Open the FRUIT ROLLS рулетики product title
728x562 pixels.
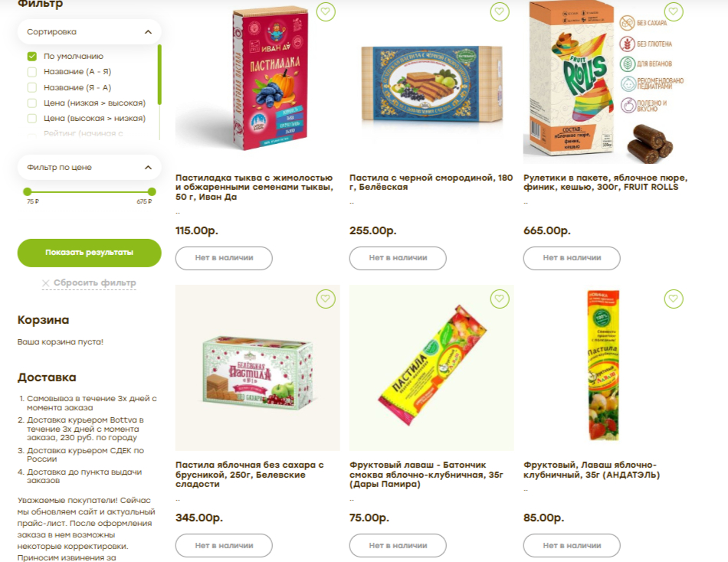(x=605, y=182)
